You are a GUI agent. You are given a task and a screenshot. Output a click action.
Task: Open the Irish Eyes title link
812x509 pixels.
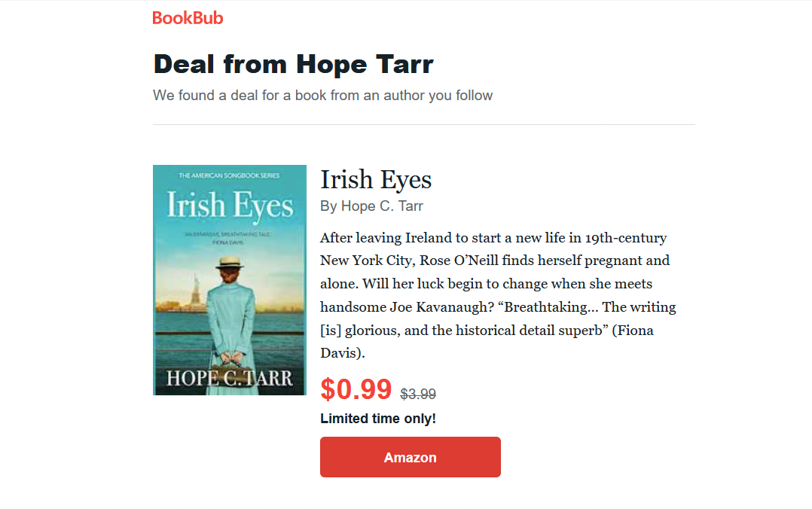click(375, 180)
